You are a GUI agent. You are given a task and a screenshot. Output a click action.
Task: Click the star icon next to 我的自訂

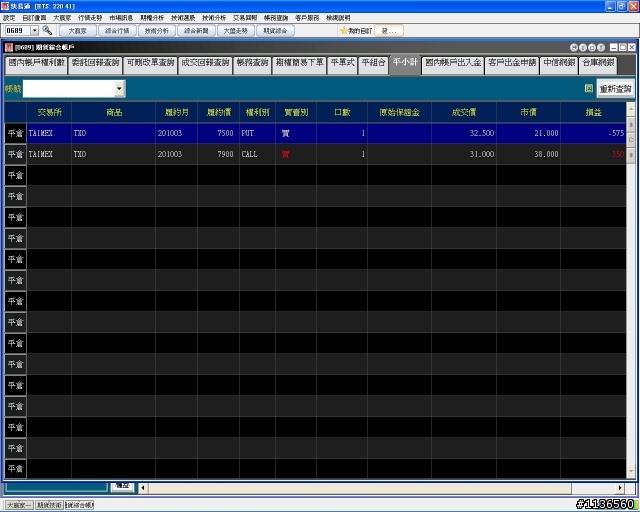click(343, 31)
